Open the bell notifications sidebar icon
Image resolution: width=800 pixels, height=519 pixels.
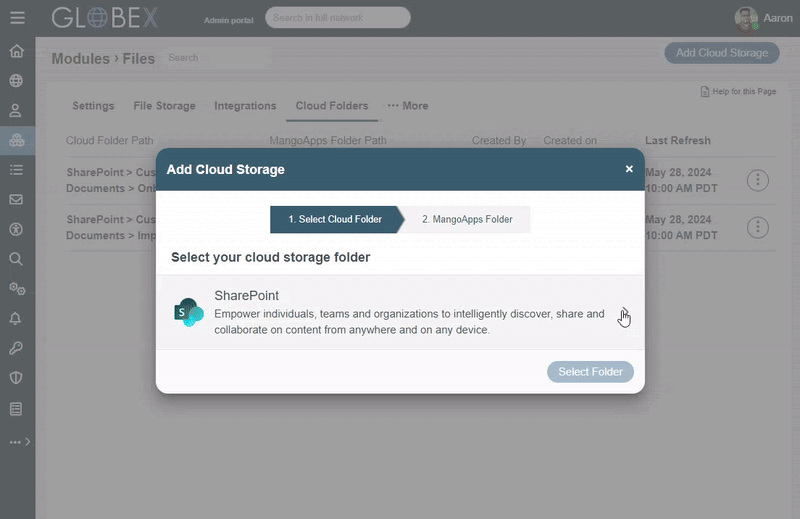[16, 318]
